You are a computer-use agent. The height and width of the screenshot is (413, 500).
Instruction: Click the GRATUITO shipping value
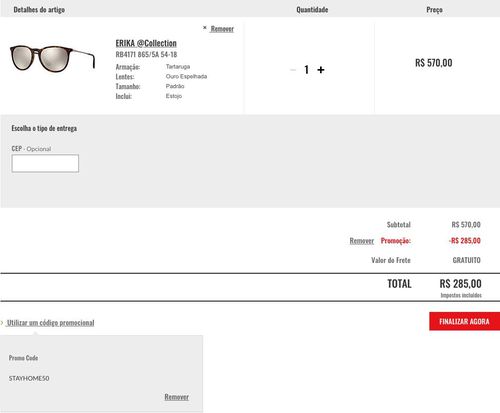(x=466, y=260)
